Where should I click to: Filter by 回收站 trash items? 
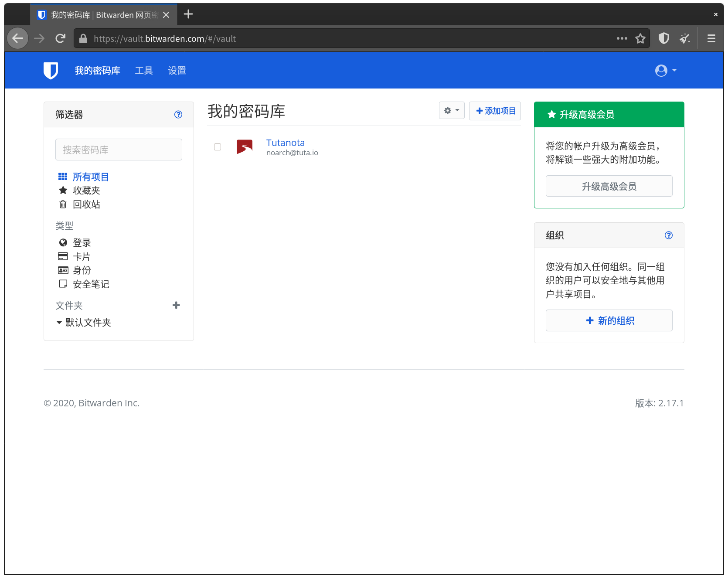coord(86,204)
